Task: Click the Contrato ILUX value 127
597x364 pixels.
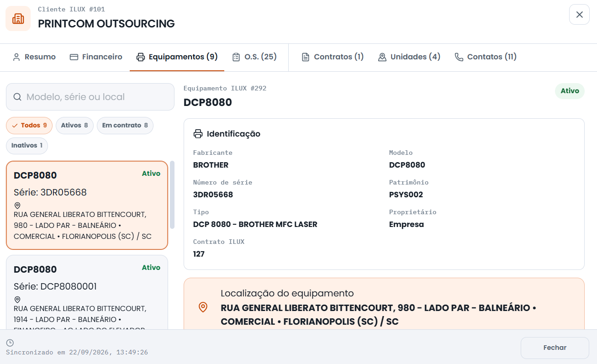Action: [x=199, y=254]
